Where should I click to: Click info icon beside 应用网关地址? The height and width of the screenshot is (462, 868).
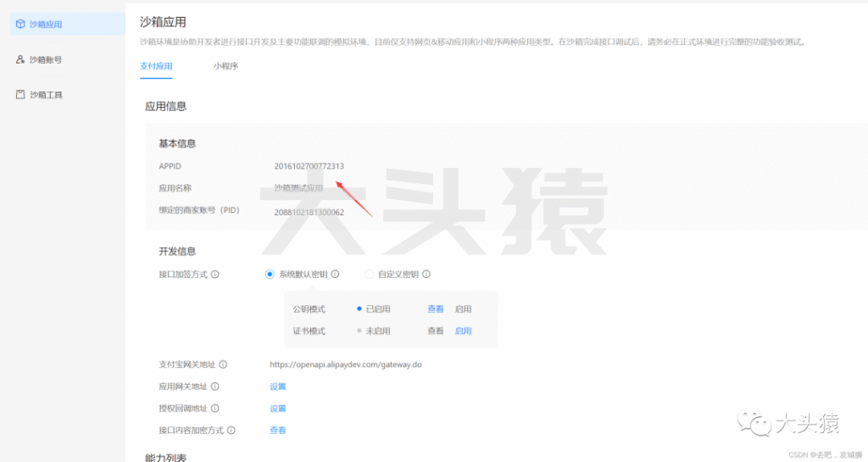pyautogui.click(x=215, y=387)
